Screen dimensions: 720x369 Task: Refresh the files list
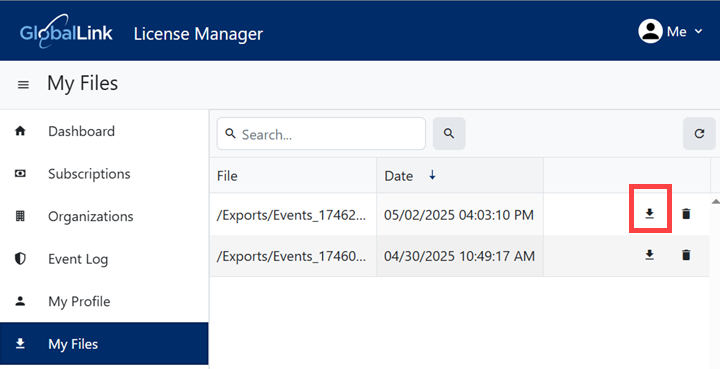coord(699,134)
